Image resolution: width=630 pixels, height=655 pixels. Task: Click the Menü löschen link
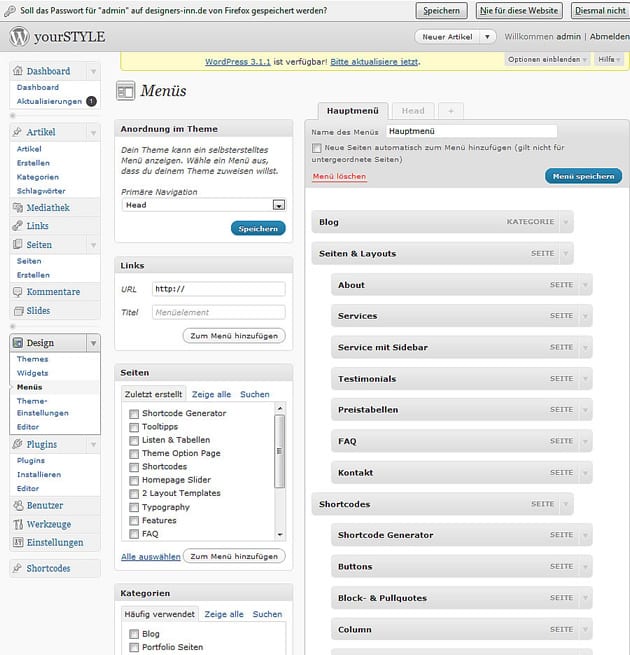339,177
